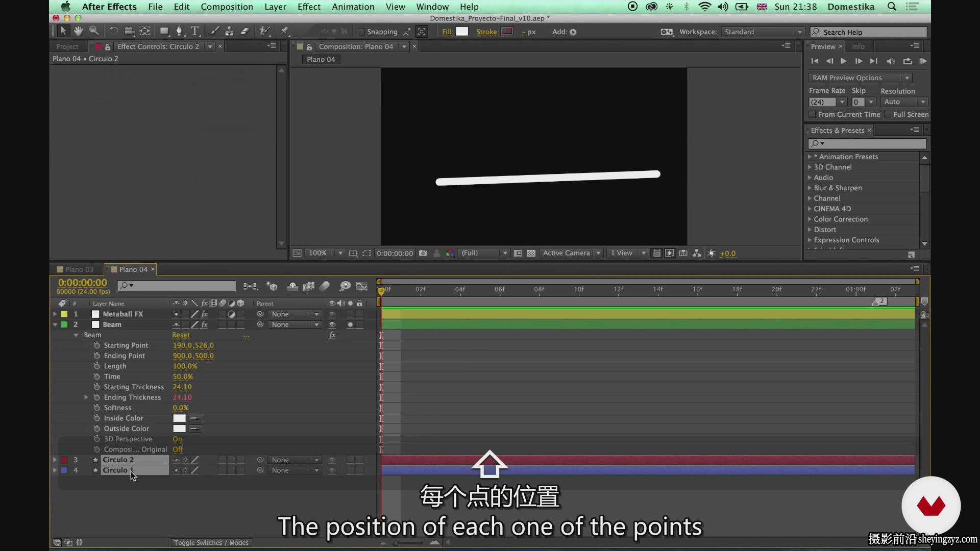The height and width of the screenshot is (551, 980).
Task: Switch to Plano 03 timeline tab
Action: click(79, 269)
